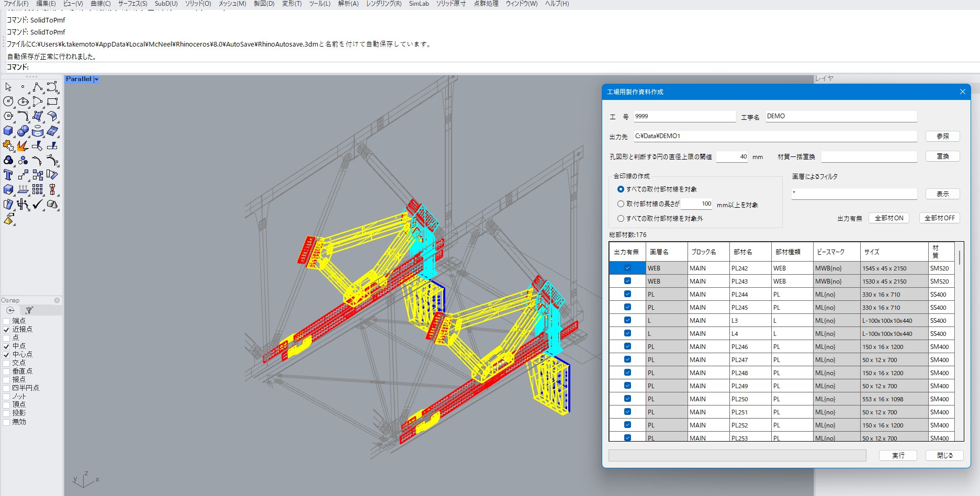The height and width of the screenshot is (496, 980).
Task: Uncheck output checkbox for PL244 row
Action: click(627, 294)
